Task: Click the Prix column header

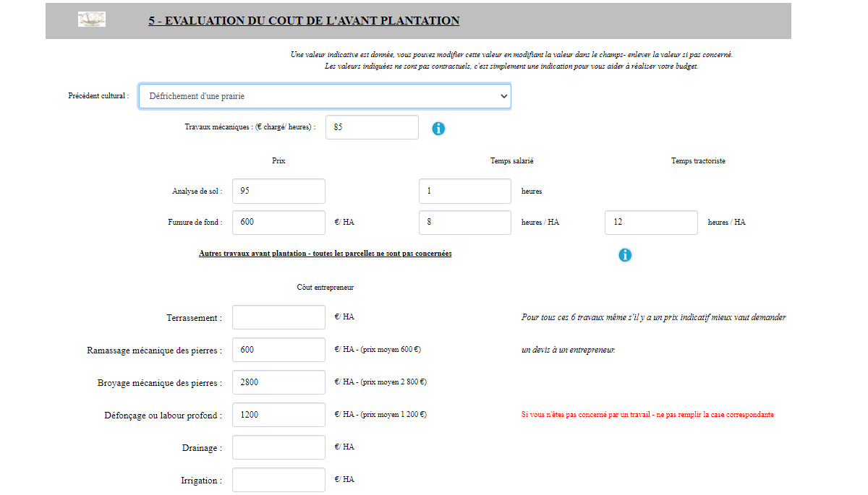Action: click(x=278, y=161)
